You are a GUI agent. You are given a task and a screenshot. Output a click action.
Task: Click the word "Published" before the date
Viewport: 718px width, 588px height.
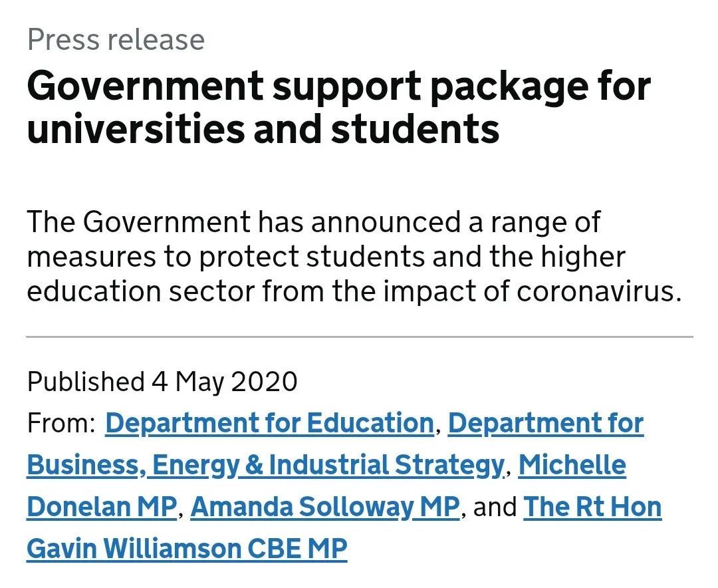pyautogui.click(x=86, y=382)
